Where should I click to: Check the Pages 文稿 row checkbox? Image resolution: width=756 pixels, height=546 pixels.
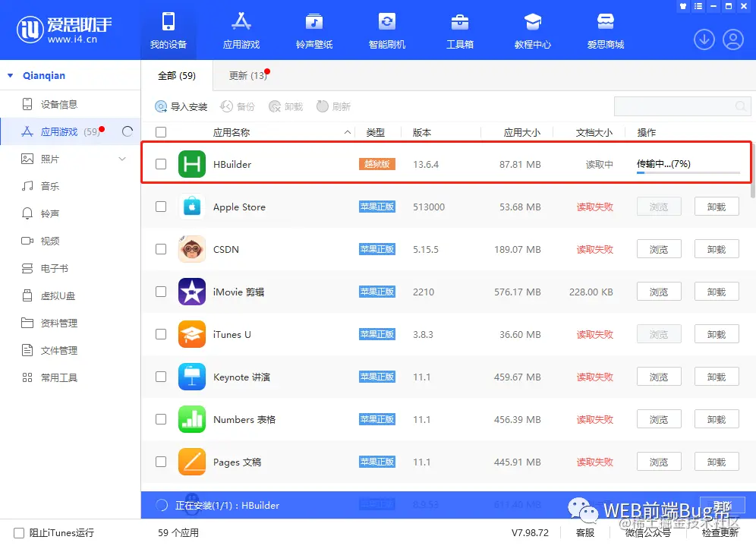pyautogui.click(x=161, y=462)
